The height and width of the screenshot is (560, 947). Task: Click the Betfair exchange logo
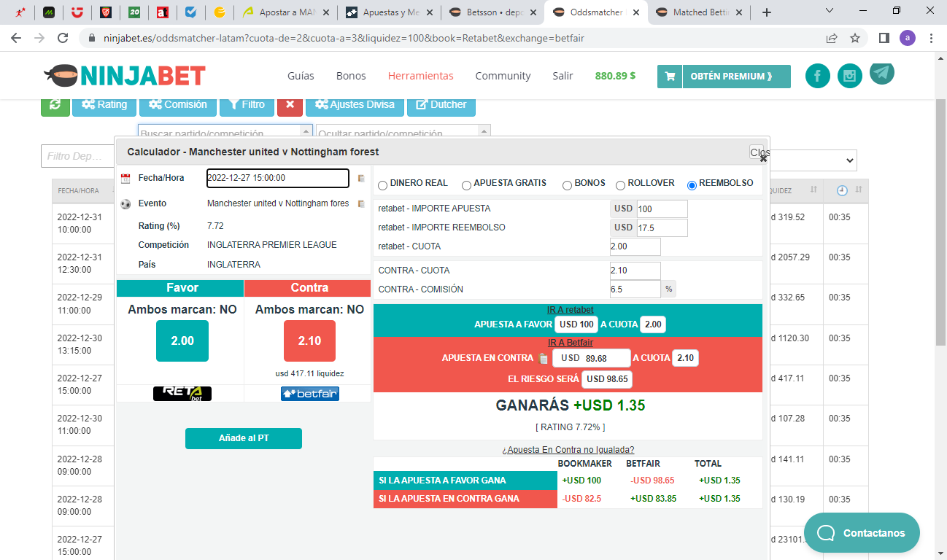tap(310, 394)
